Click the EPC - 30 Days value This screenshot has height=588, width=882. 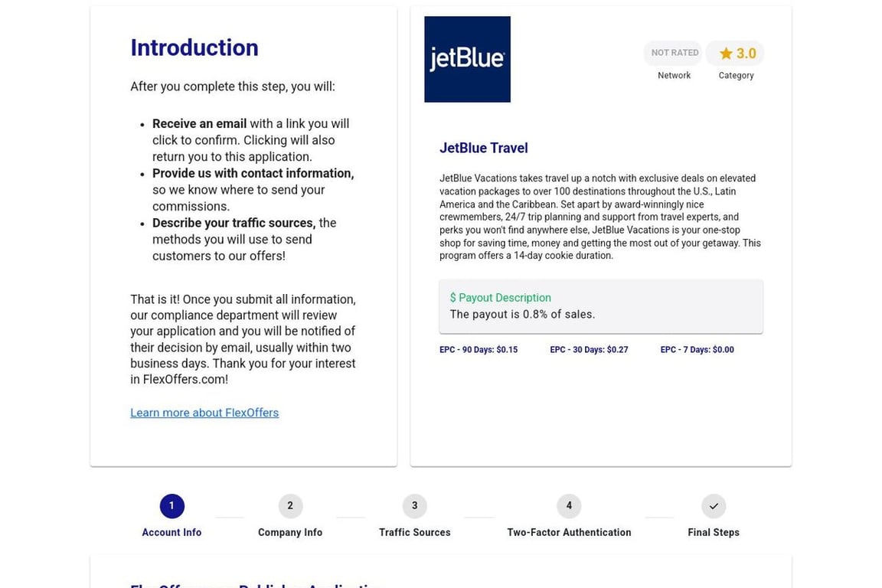589,350
